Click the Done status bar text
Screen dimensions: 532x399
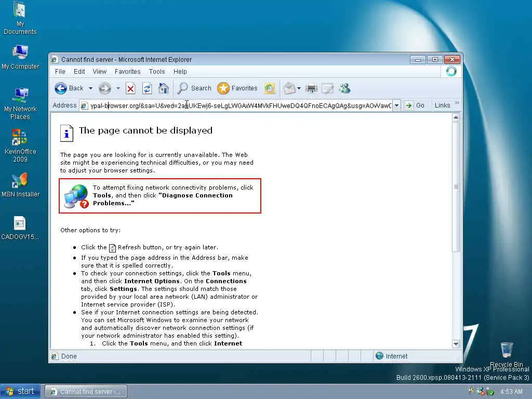point(69,356)
